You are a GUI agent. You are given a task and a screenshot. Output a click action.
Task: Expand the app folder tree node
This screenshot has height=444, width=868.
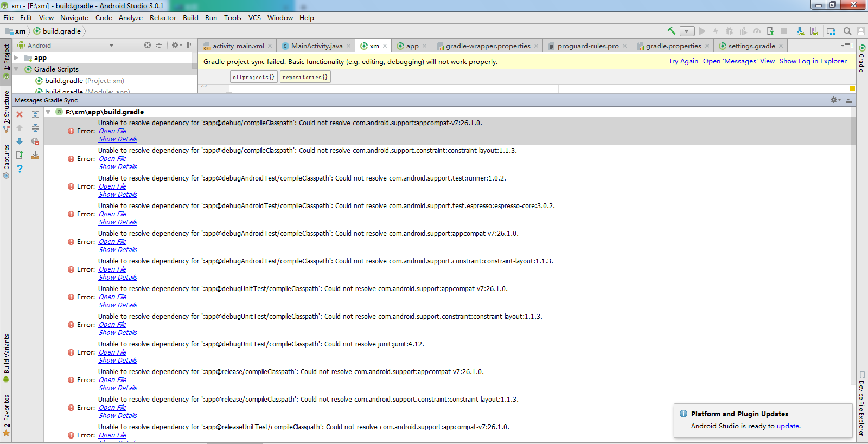[x=16, y=57]
